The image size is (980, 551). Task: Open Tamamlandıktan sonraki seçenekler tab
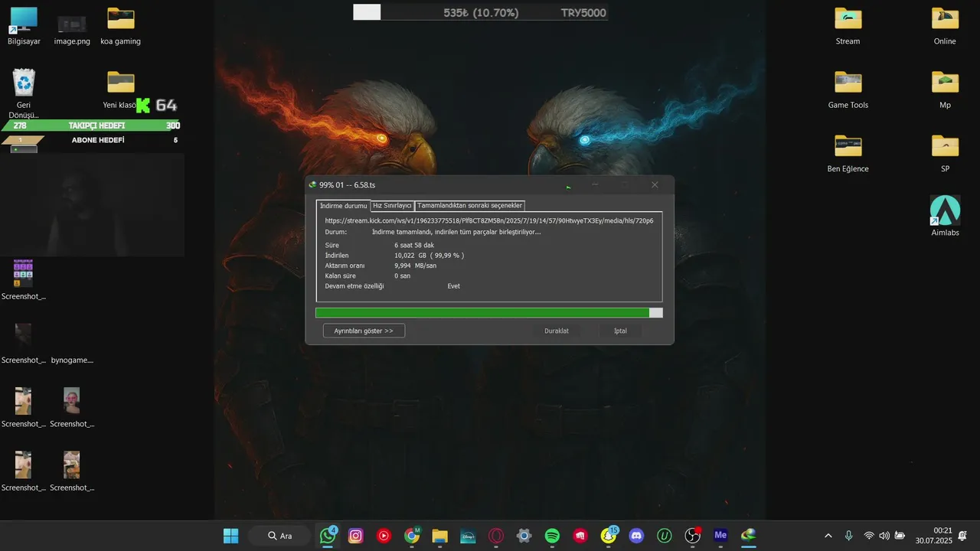469,206
